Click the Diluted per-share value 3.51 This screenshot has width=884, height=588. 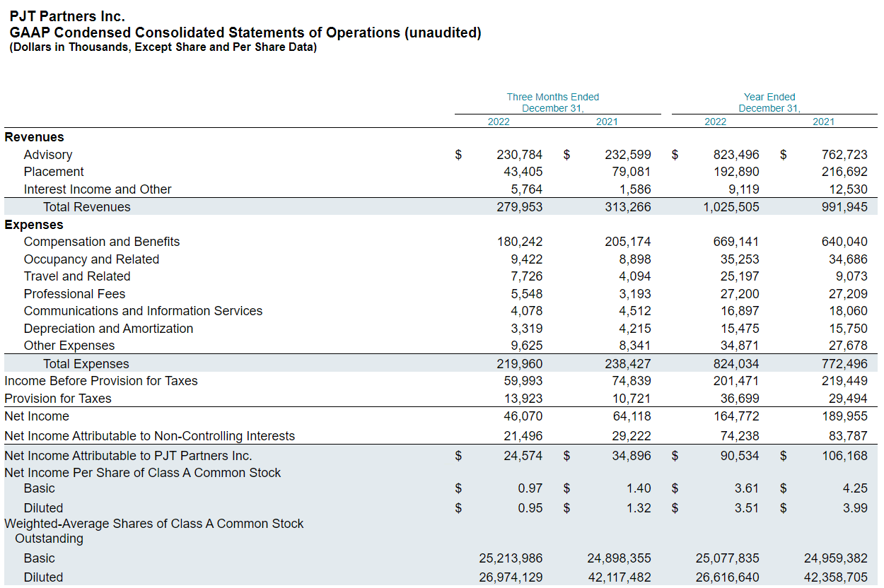click(747, 508)
